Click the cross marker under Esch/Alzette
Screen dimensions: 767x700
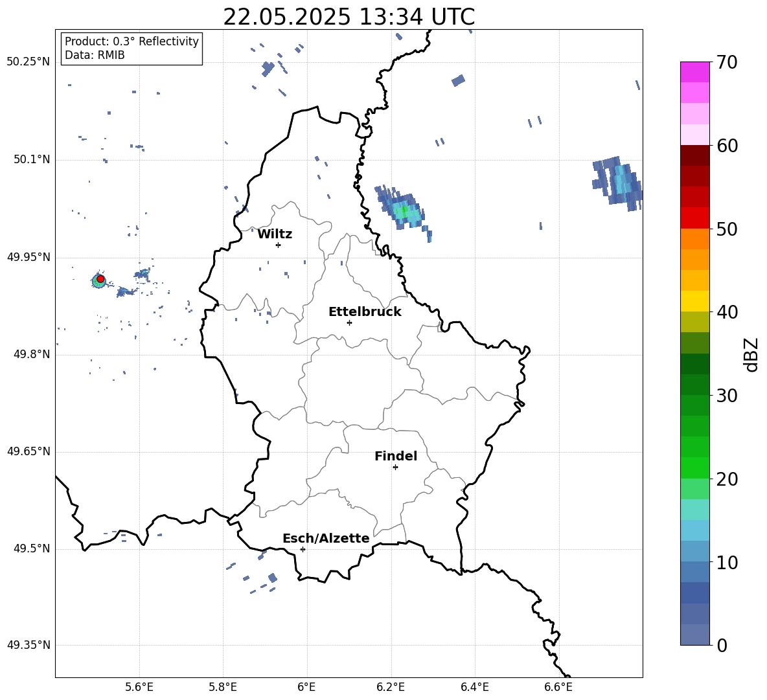303,549
